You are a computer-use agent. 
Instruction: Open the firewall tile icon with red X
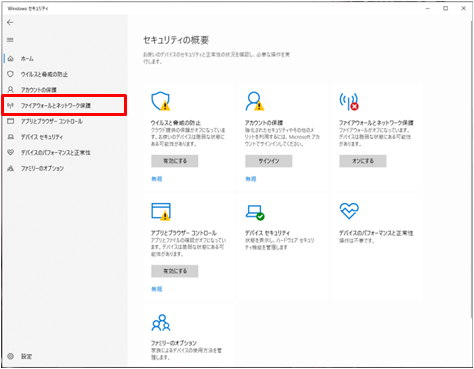point(349,101)
